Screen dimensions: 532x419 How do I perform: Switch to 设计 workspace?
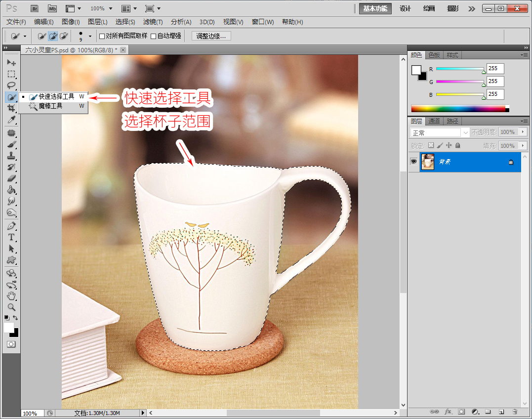click(405, 9)
